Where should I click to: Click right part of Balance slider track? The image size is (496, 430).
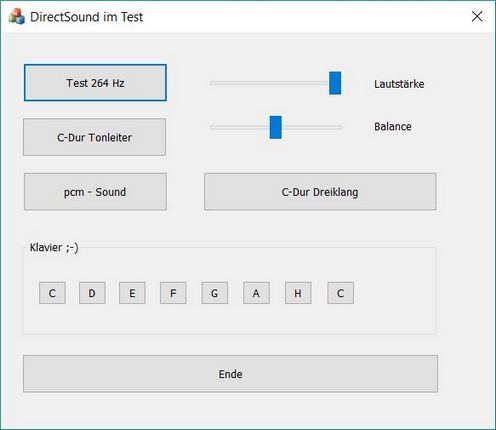312,127
